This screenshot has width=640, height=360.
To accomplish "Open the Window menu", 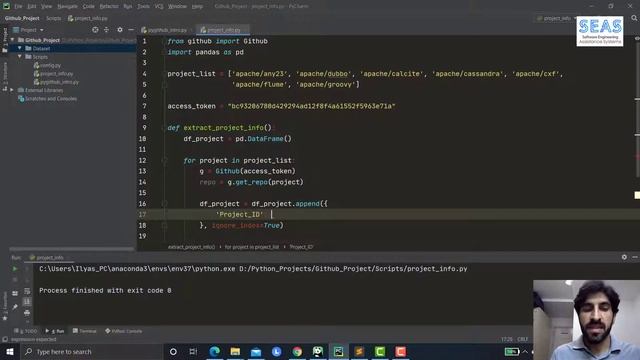I will pos(177,7).
